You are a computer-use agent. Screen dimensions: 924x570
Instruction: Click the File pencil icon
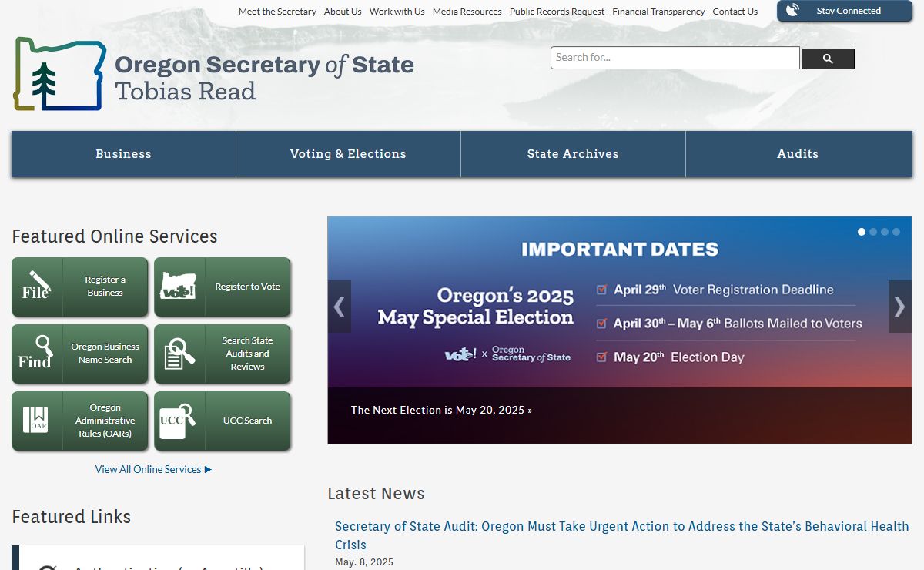coord(36,287)
